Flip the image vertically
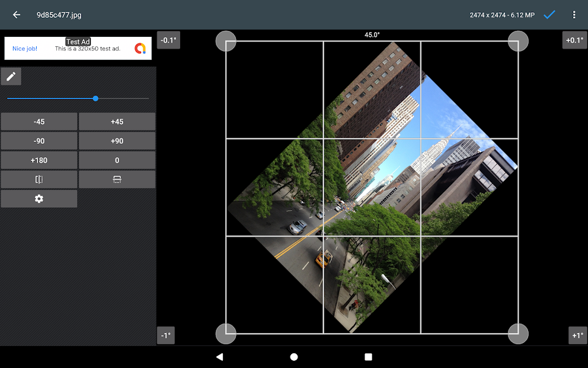 tap(117, 179)
